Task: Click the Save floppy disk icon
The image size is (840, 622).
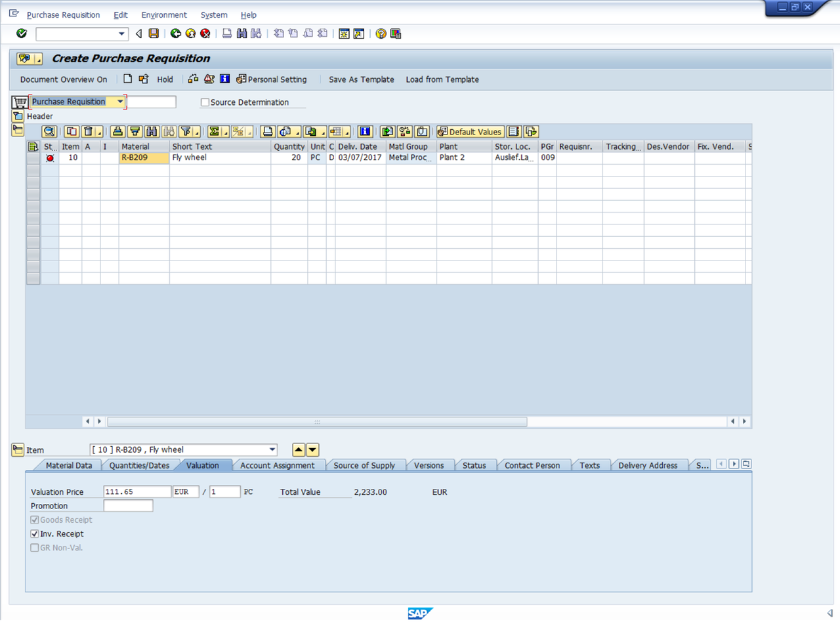Action: coord(154,33)
